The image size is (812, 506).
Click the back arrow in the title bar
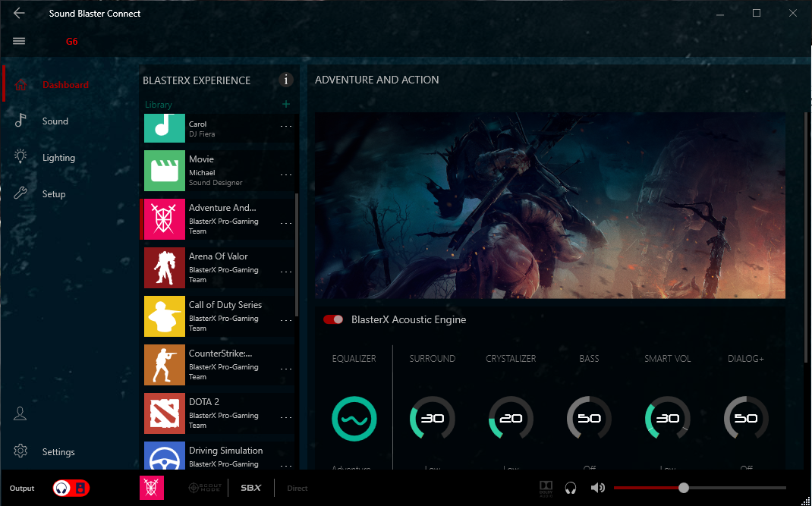coord(19,14)
